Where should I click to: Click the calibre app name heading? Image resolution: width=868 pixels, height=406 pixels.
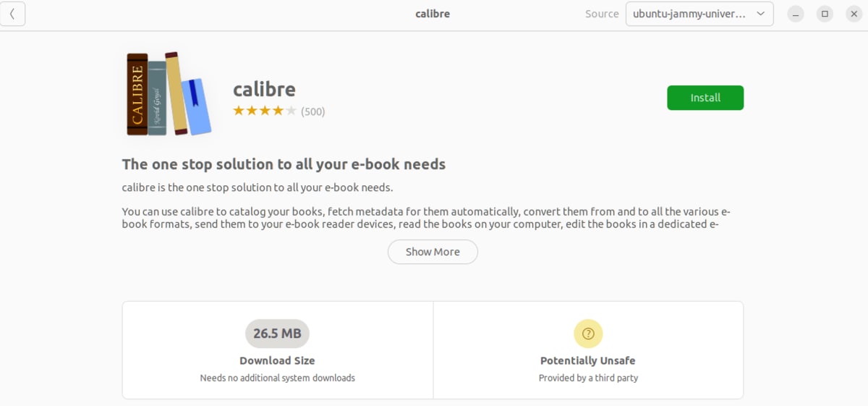click(x=264, y=90)
